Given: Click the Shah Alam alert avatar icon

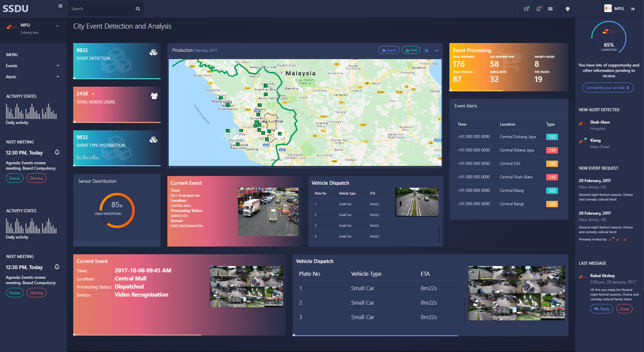Looking at the screenshot, I should pyautogui.click(x=583, y=123).
